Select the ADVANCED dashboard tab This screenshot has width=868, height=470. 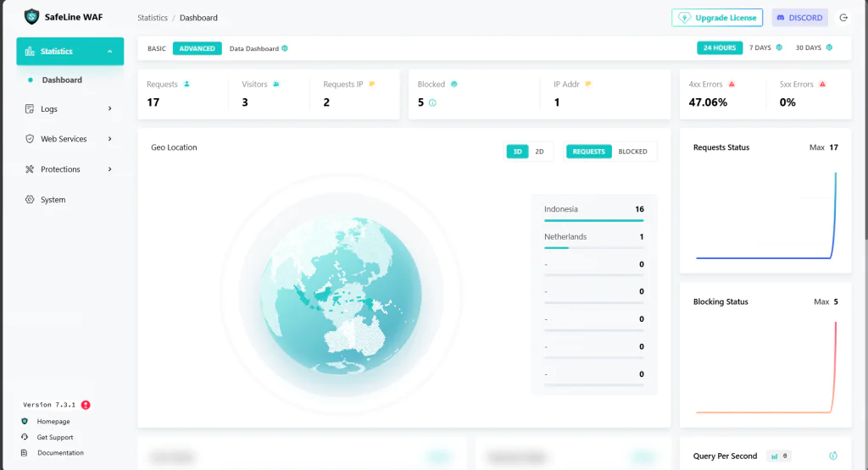coord(197,48)
